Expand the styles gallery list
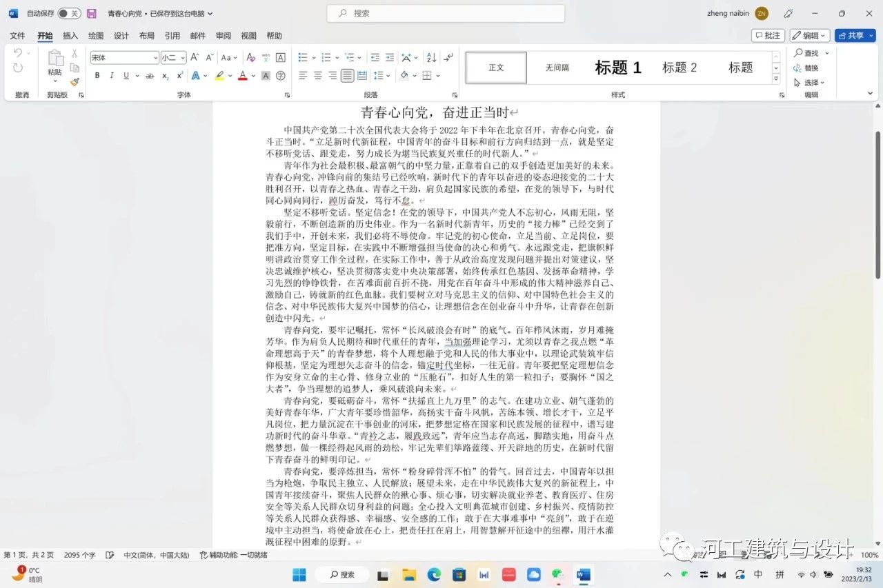The image size is (883, 588). click(776, 79)
